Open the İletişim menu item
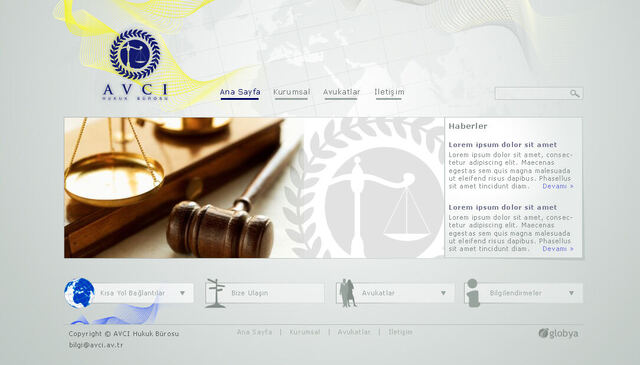The width and height of the screenshot is (640, 365). (389, 92)
